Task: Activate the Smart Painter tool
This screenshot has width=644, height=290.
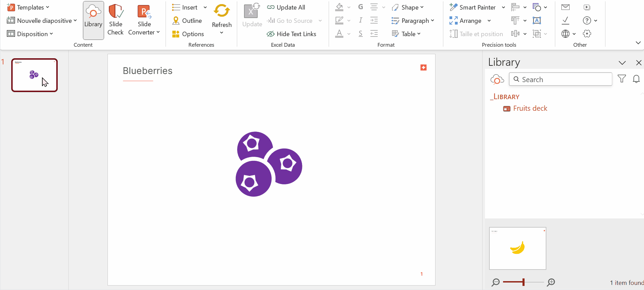Action: pos(473,7)
